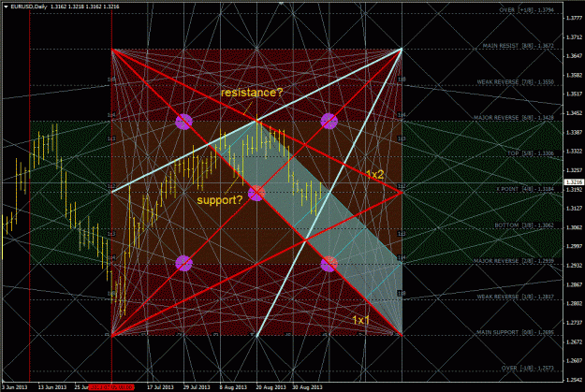The image size is (585, 392).
Task: Click the 30 Aug 2013 date on time axis
Action: click(x=307, y=387)
